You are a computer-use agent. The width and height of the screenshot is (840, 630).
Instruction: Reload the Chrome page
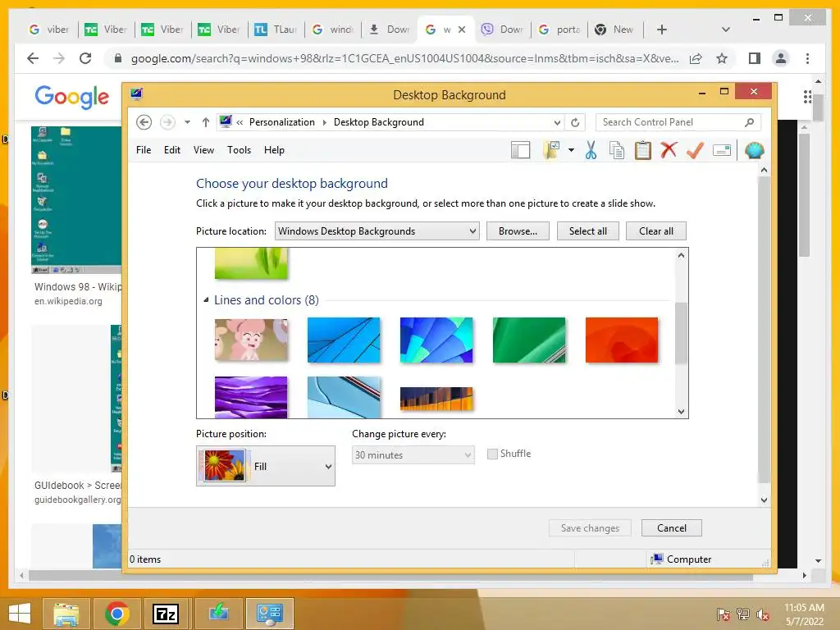pos(85,58)
